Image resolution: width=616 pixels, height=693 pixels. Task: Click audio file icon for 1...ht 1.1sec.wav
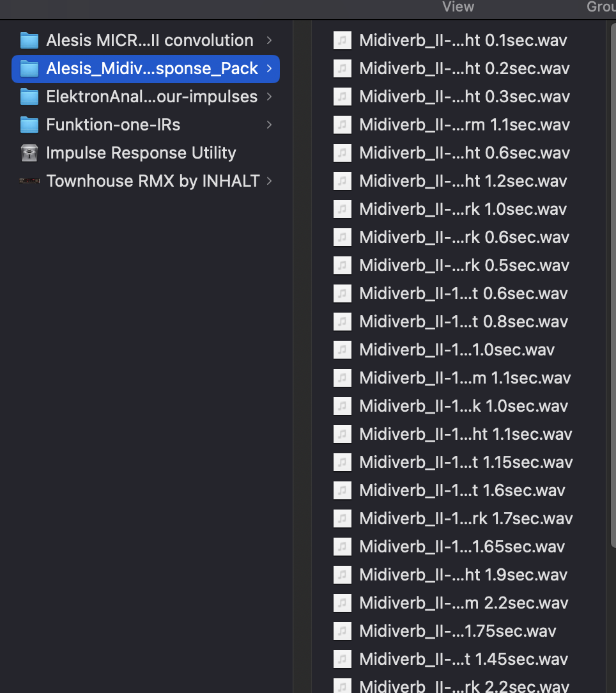pyautogui.click(x=342, y=435)
